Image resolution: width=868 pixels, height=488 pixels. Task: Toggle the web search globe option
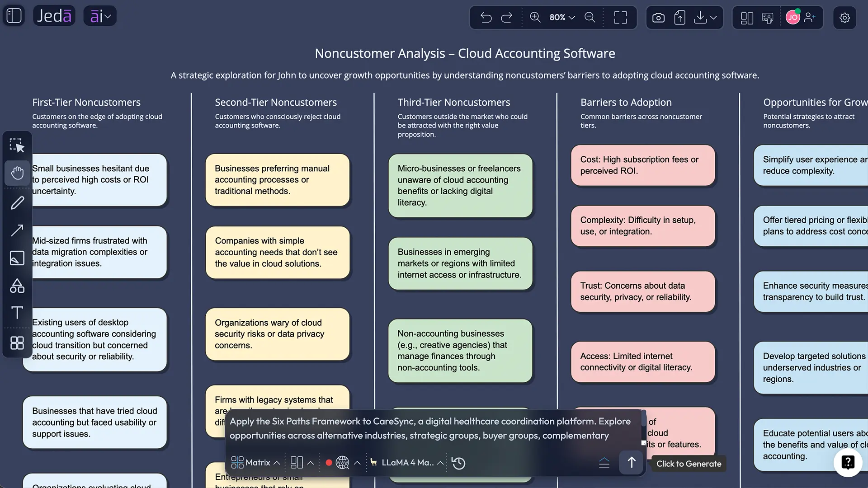tap(343, 462)
